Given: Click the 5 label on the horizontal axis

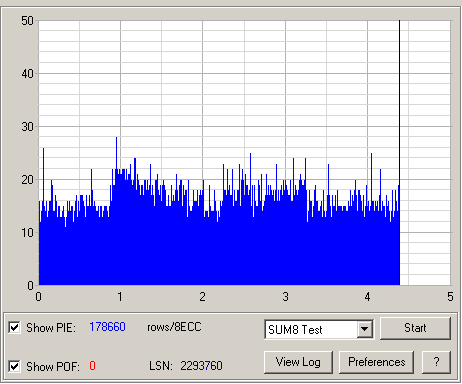Looking at the screenshot, I should (450, 297).
